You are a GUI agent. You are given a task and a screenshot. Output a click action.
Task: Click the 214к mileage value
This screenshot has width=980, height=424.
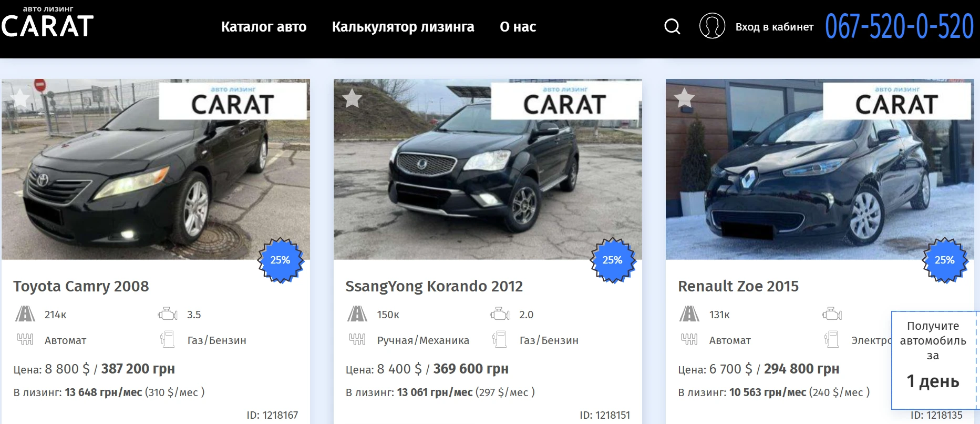[55, 315]
